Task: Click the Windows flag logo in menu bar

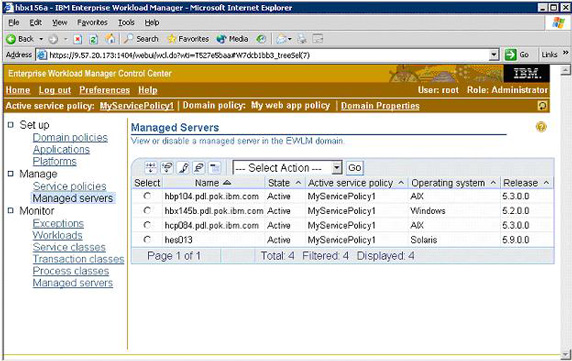Action: click(558, 23)
